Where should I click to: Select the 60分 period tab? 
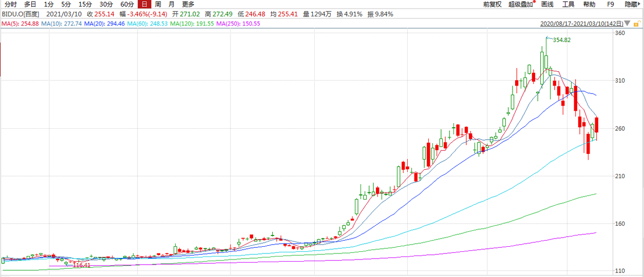click(x=127, y=4)
